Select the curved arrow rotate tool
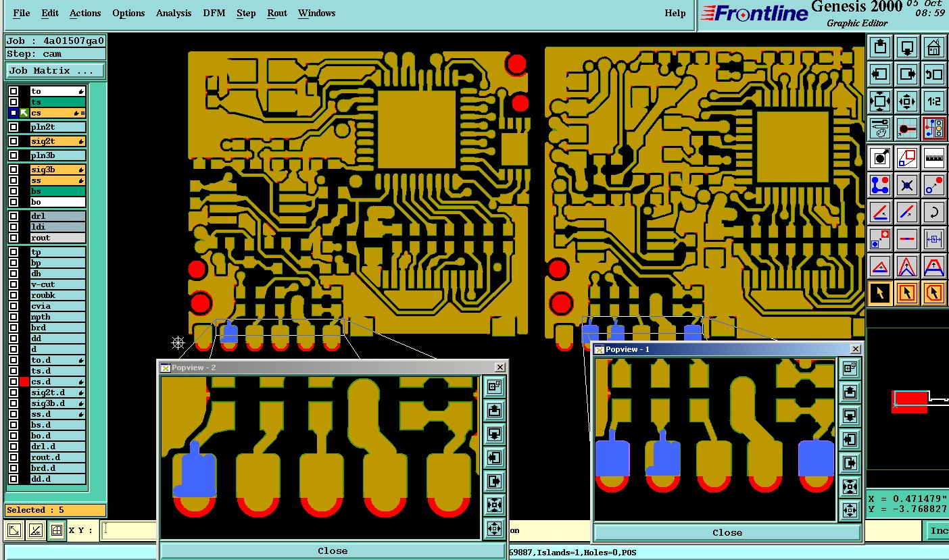This screenshot has width=949, height=560. (934, 211)
